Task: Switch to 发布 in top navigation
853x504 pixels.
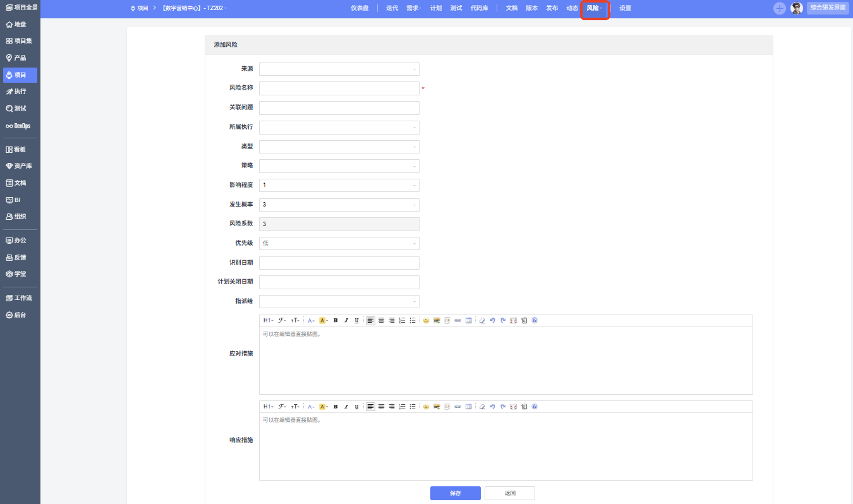Action: [x=552, y=8]
